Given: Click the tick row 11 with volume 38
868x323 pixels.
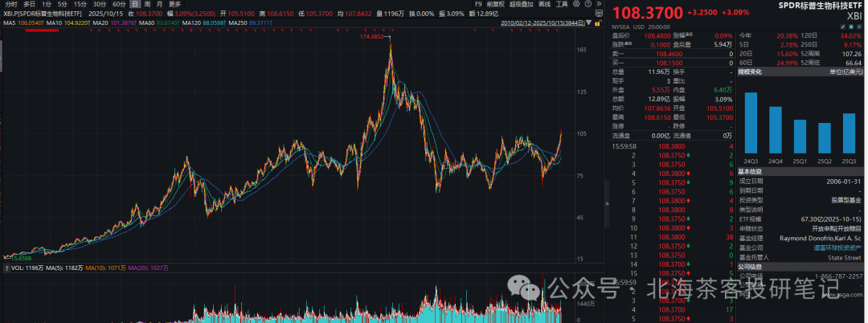Looking at the screenshot, I should [x=673, y=237].
